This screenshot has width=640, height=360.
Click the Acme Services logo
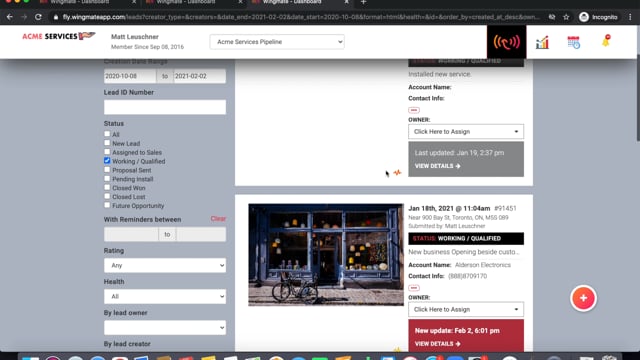pyautogui.click(x=58, y=36)
